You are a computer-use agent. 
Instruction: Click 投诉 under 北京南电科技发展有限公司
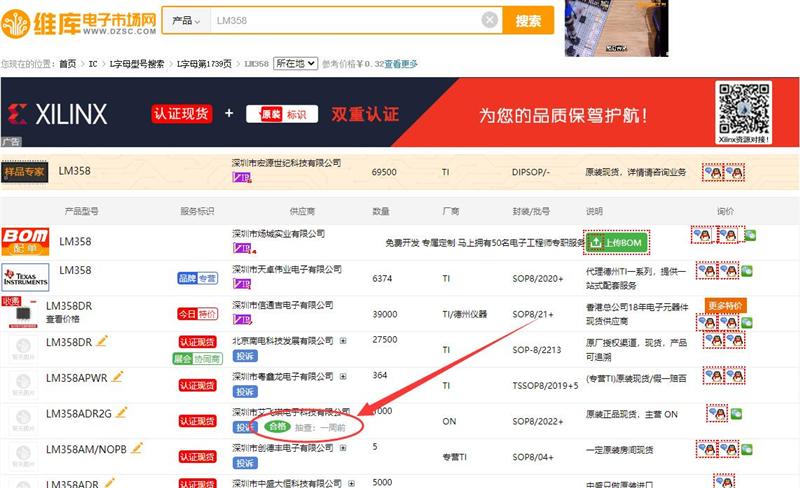(x=245, y=356)
